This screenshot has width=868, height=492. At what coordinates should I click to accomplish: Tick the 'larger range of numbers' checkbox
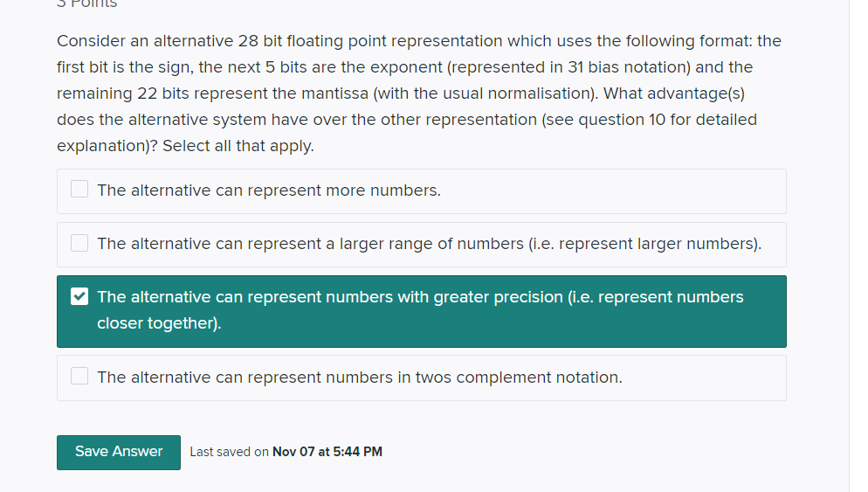coord(79,243)
